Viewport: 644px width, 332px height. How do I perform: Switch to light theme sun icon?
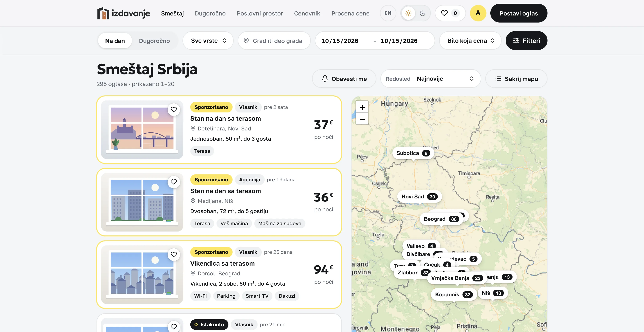coord(408,13)
